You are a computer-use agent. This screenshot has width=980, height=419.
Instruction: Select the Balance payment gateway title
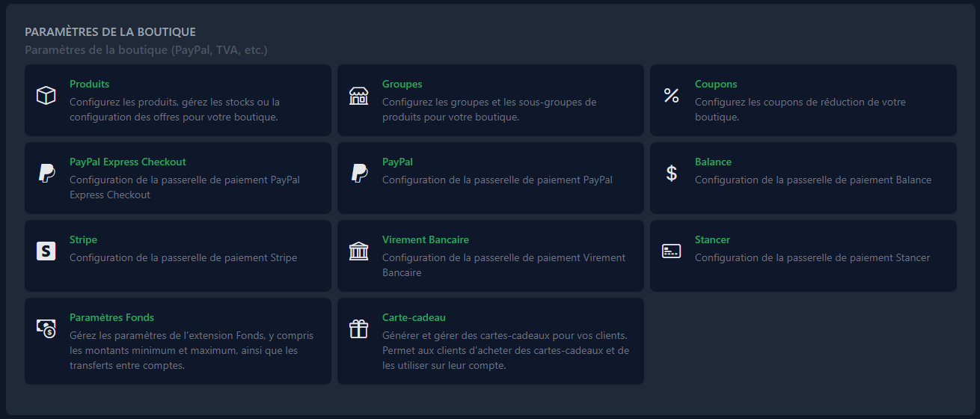point(713,162)
